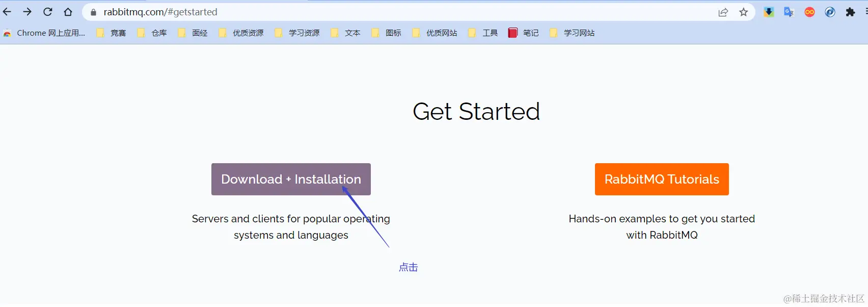Viewport: 868px width, 307px height.
Task: Open RabbitMQ Tutorials
Action: pos(662,179)
